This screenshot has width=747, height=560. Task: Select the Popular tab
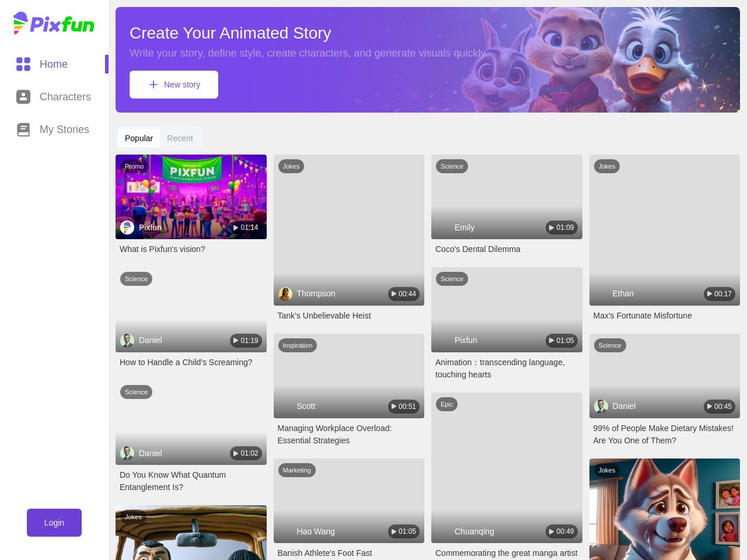pyautogui.click(x=139, y=138)
